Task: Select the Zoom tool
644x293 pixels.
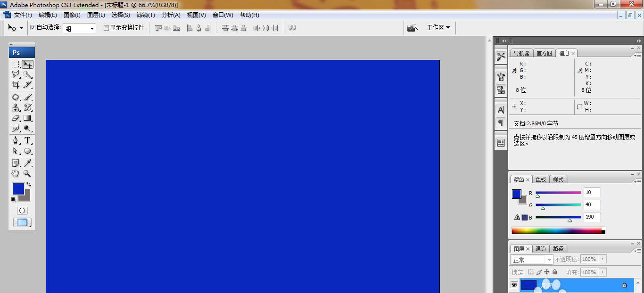Action: pos(28,174)
